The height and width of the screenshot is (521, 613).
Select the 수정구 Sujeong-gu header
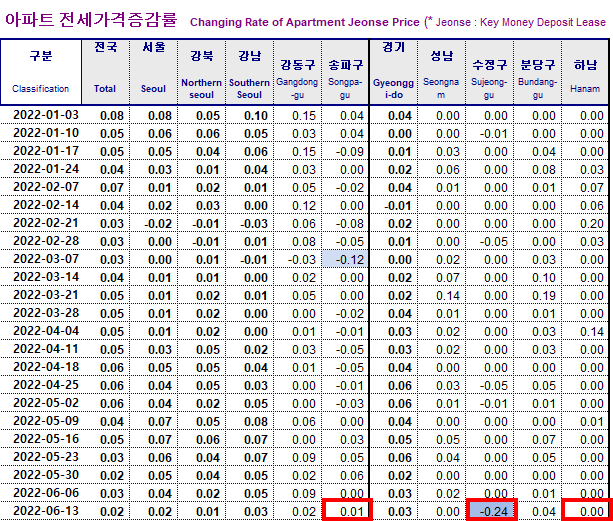pos(489,72)
